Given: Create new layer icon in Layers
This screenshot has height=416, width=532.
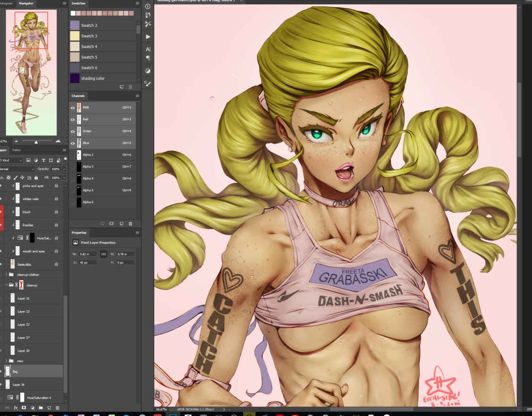Looking at the screenshot, I should coord(49,408).
